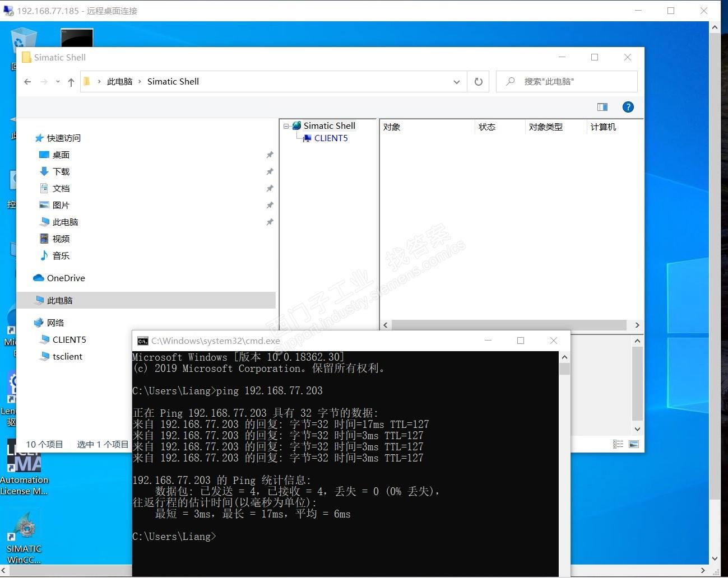Open 音乐 folder in navigation pane
This screenshot has width=728, height=578.
(61, 255)
